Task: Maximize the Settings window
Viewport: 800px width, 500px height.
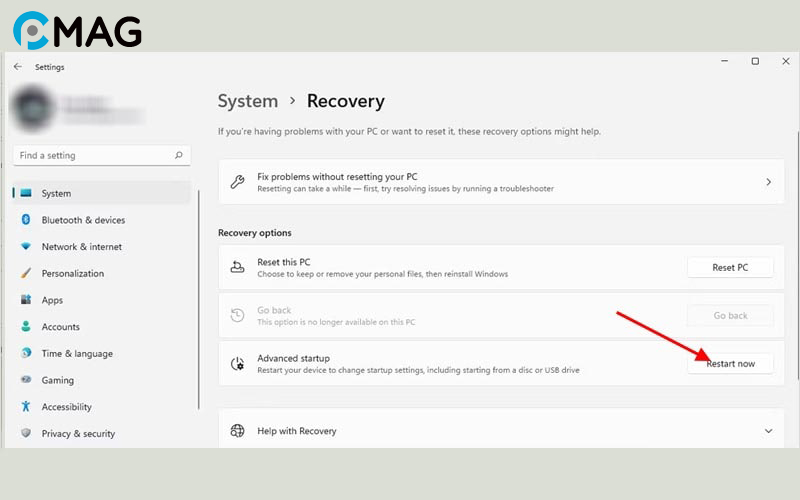Action: 755,62
